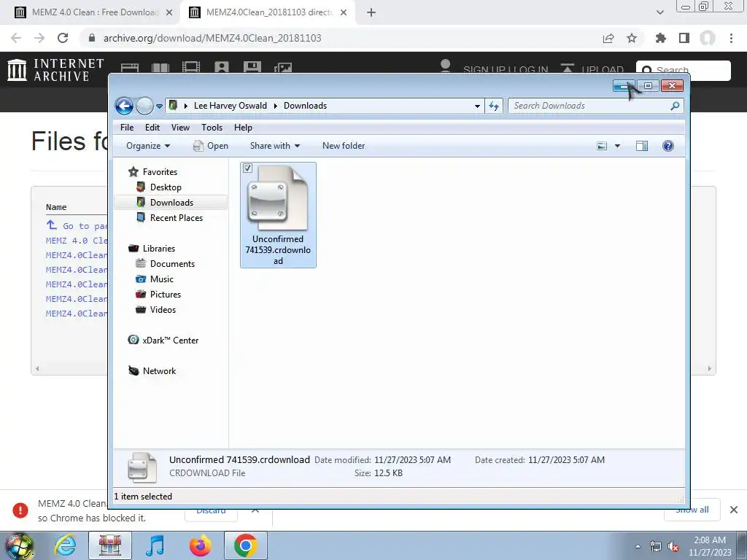Image resolution: width=747 pixels, height=560 pixels.
Task: Click the arrow before Lee Harvey Oswald breadcrumb
Action: 185,106
